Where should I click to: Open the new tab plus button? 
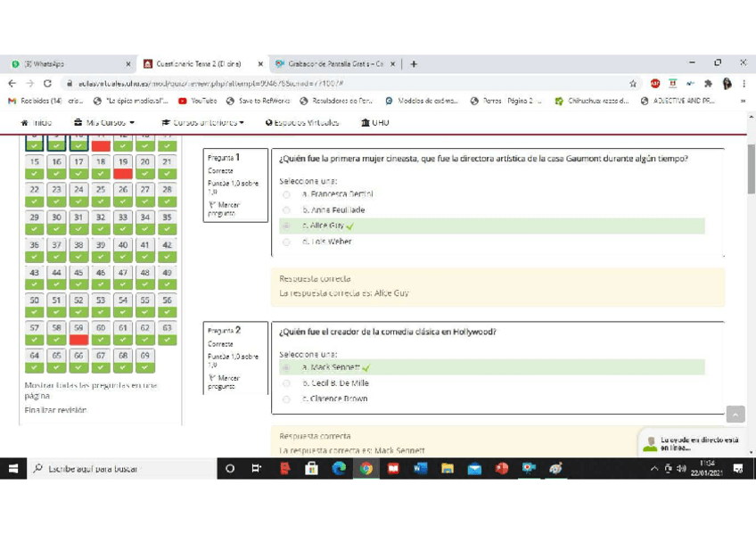(414, 64)
